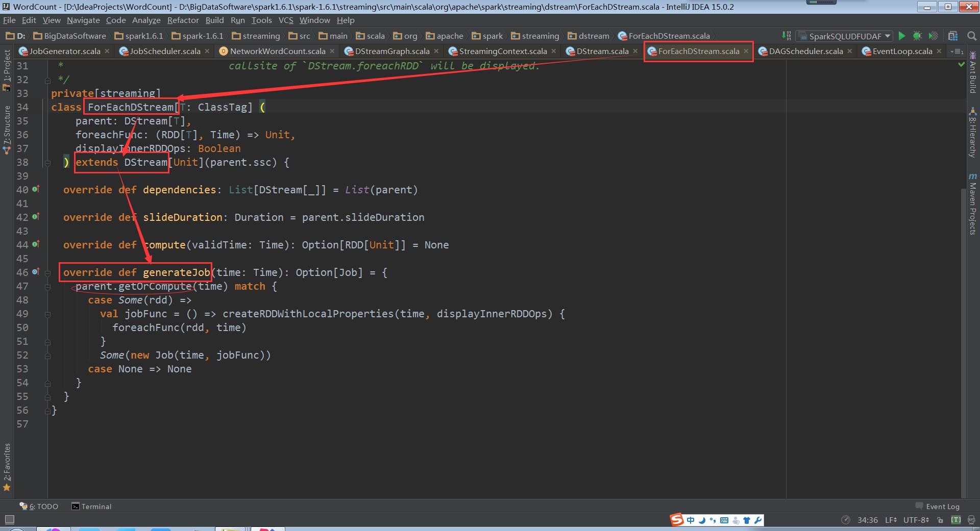Click the green [T] status bar icon
The width and height of the screenshot is (980, 531).
pos(956,520)
